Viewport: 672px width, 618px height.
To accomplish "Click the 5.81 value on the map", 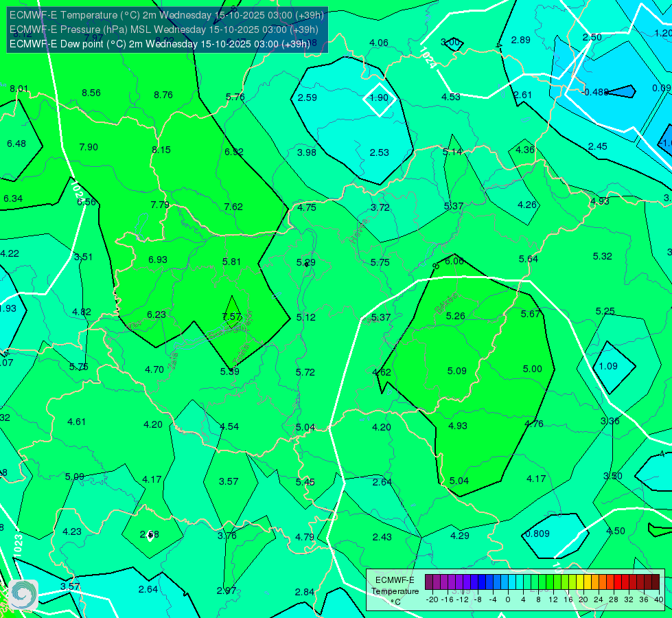I will [231, 262].
